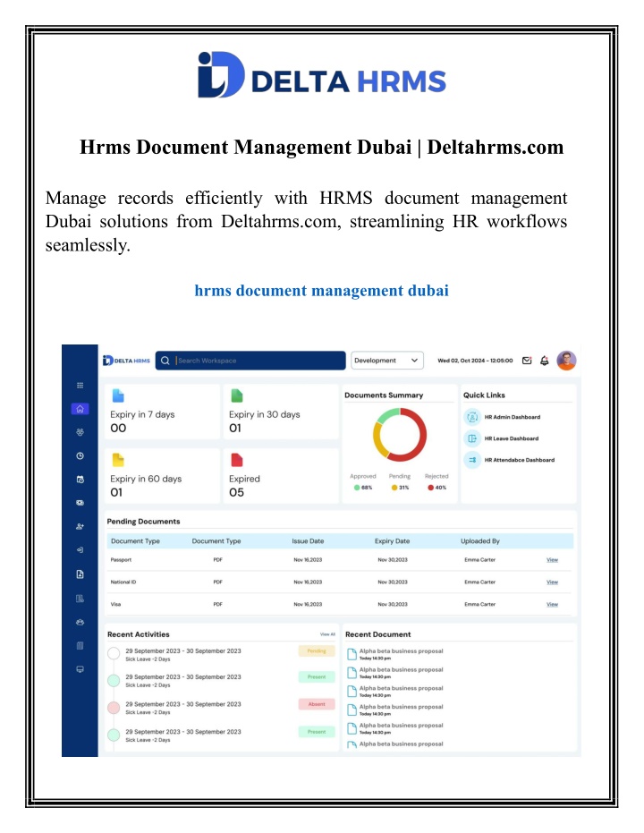This screenshot has height=833, width=644.
Task: Click View for the Passport row
Action: pyautogui.click(x=552, y=560)
